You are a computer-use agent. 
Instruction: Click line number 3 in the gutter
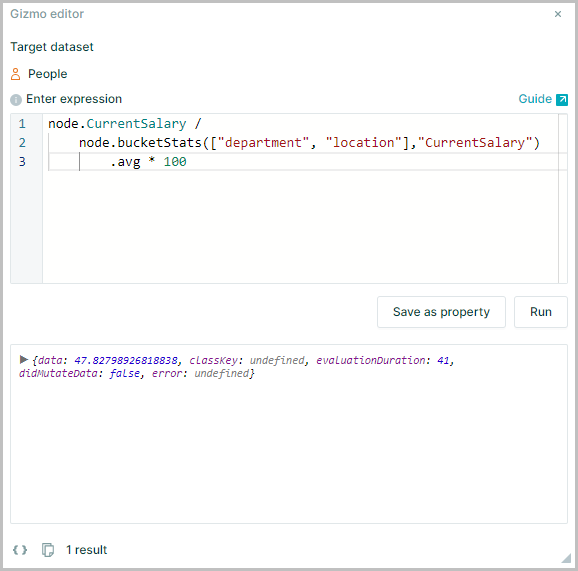[22, 161]
